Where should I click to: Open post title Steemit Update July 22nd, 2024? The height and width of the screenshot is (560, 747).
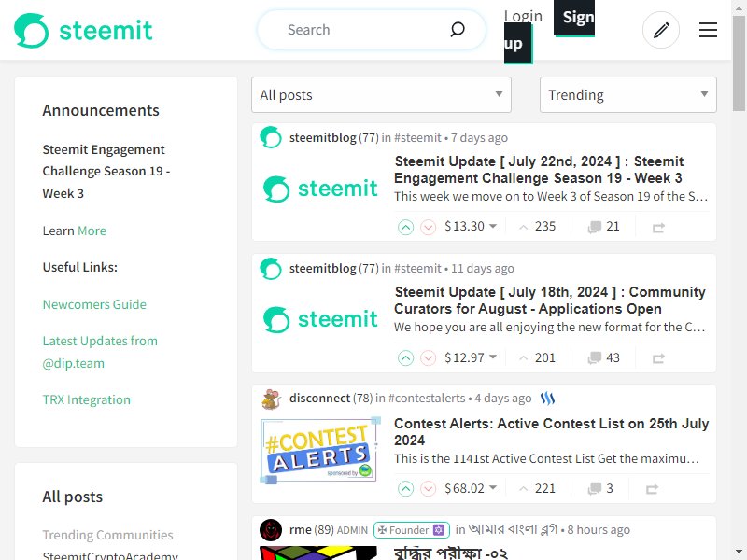[539, 170]
